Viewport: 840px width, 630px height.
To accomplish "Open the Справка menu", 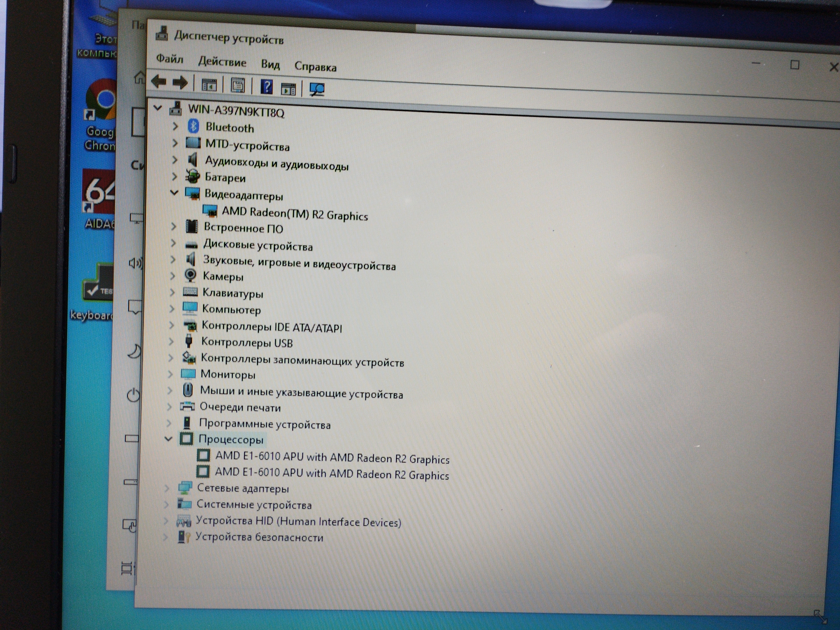I will coord(315,66).
